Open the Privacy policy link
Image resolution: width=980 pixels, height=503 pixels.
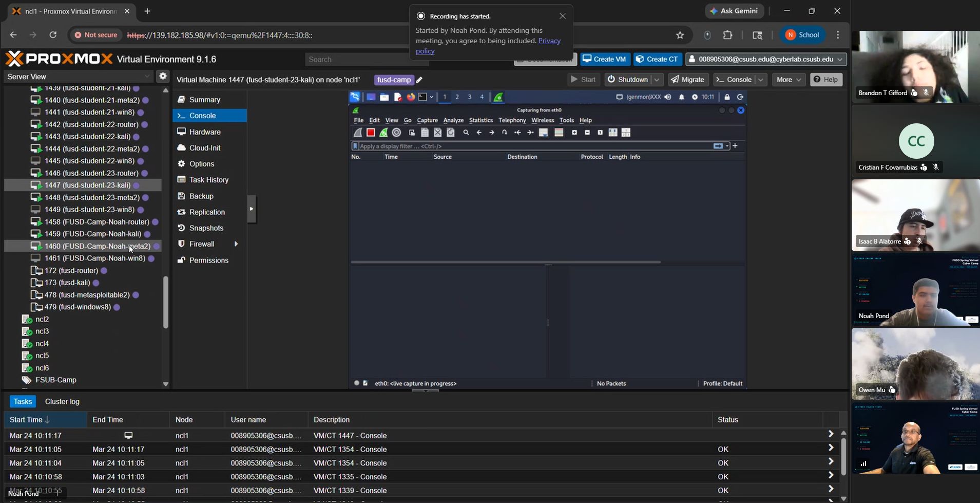(549, 41)
